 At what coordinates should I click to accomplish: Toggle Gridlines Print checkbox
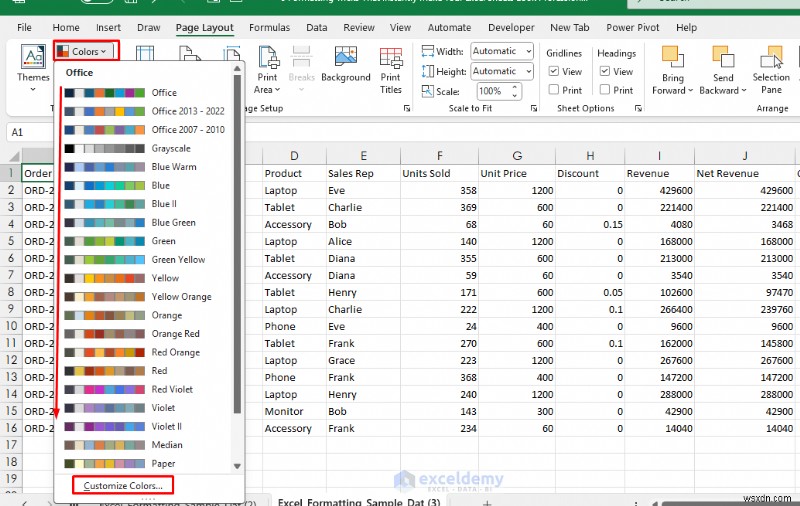(x=554, y=89)
